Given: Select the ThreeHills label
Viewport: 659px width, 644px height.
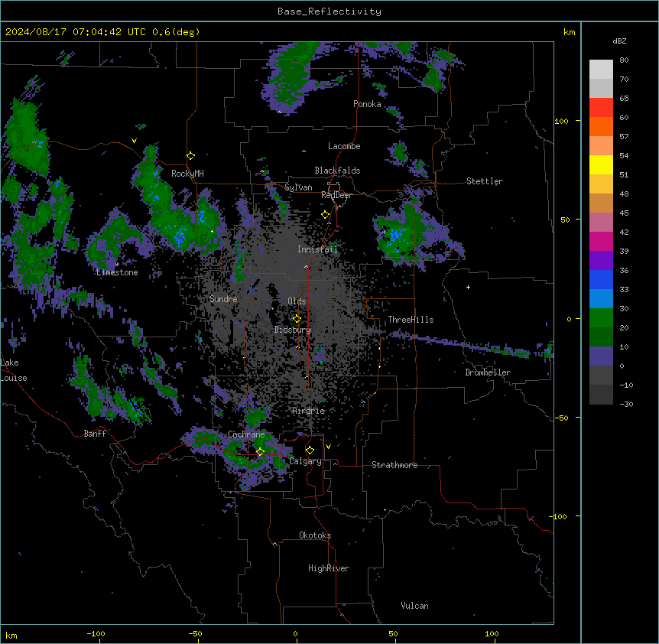Looking at the screenshot, I should click(411, 320).
